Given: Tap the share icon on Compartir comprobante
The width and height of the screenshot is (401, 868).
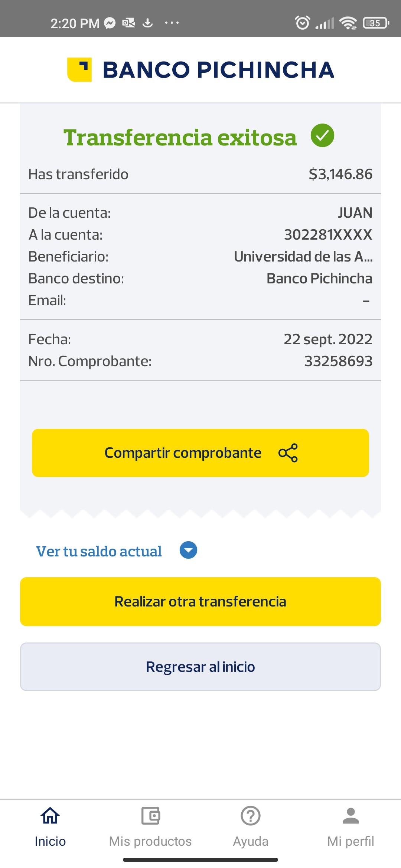Looking at the screenshot, I should (x=288, y=453).
